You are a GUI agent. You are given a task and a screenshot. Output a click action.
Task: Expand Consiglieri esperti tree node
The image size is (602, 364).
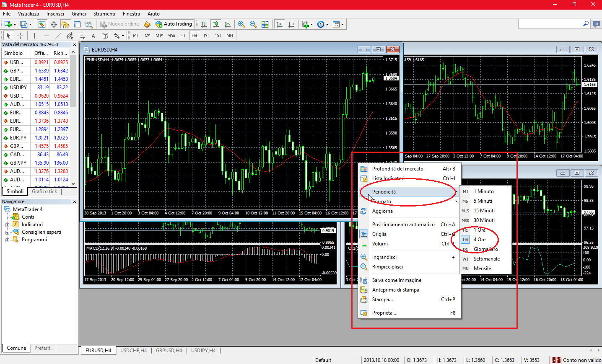click(x=7, y=232)
